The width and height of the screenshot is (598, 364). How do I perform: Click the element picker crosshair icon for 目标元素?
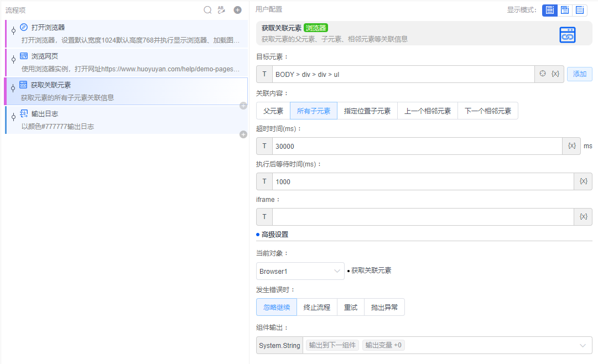[x=542, y=74]
